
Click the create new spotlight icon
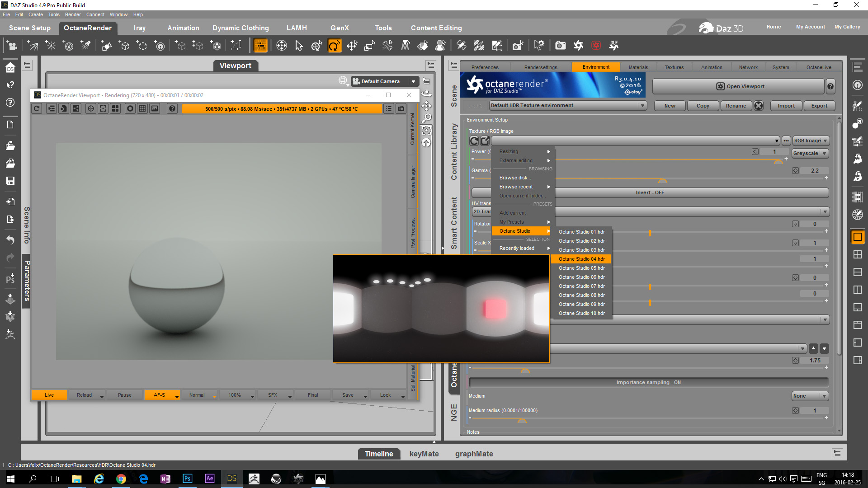click(x=85, y=45)
